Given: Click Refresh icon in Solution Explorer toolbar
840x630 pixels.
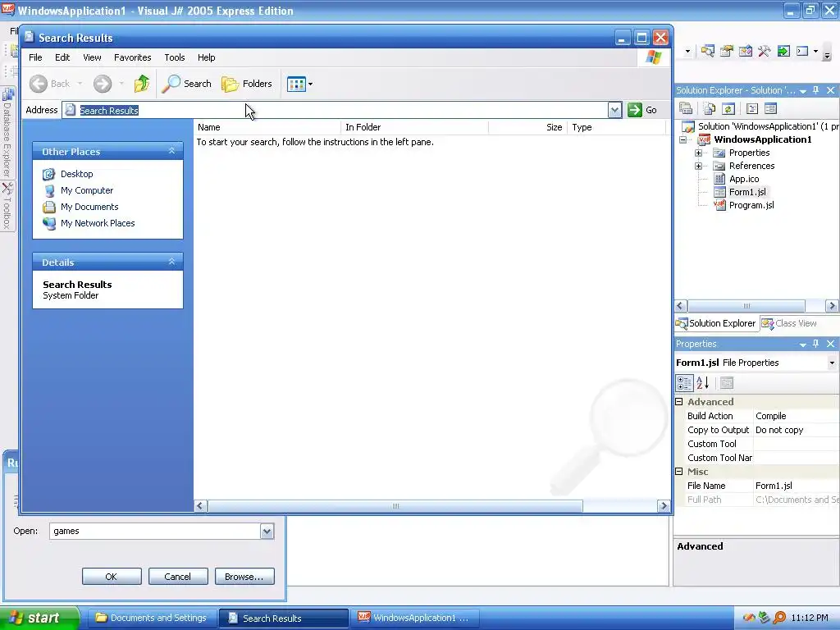Looking at the screenshot, I should [x=728, y=109].
